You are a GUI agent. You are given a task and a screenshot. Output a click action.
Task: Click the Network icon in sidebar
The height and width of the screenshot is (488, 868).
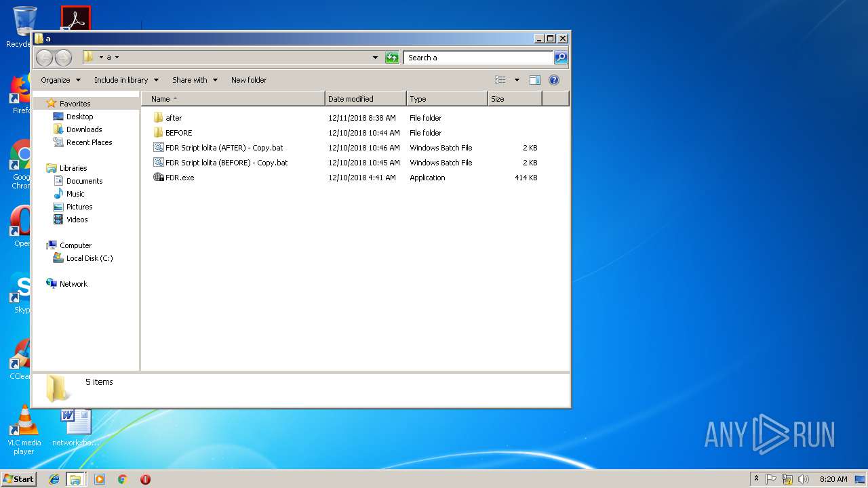52,284
